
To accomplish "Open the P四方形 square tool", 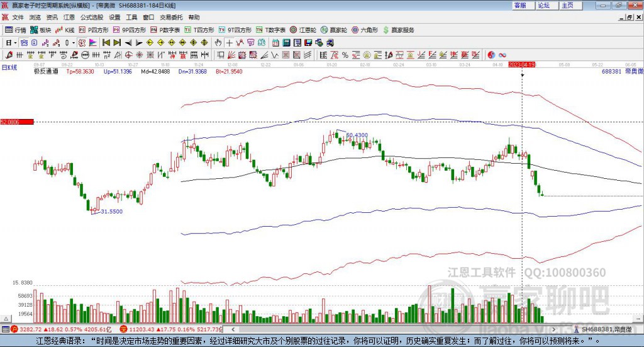I will point(94,30).
